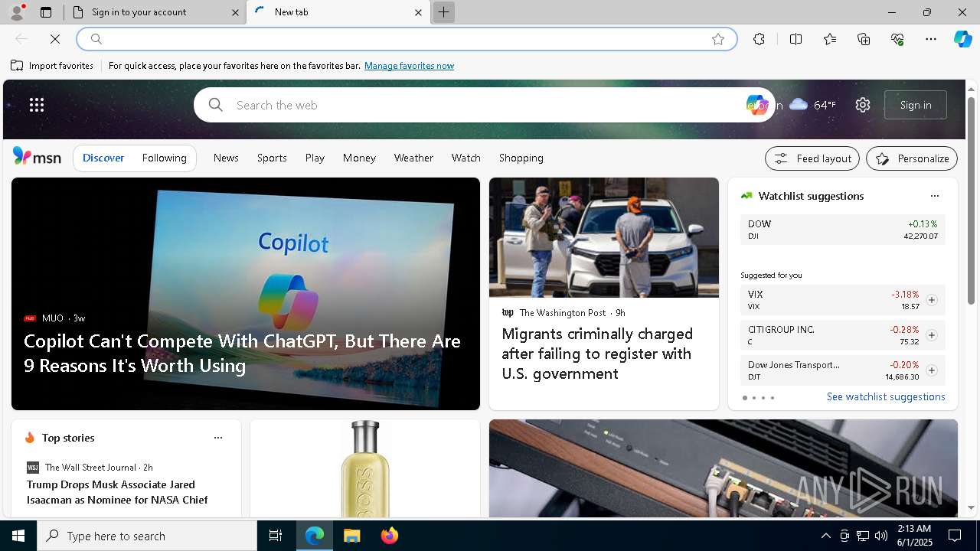Open Top stories more options menu
980x551 pixels.
(x=218, y=438)
